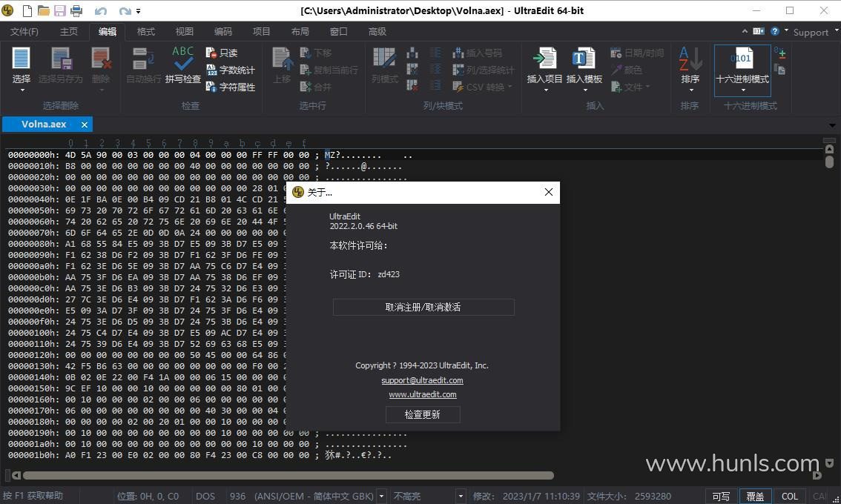This screenshot has height=504, width=841.
Task: Expand the 十六进制模式 dropdown arrow
Action: pyautogui.click(x=743, y=90)
